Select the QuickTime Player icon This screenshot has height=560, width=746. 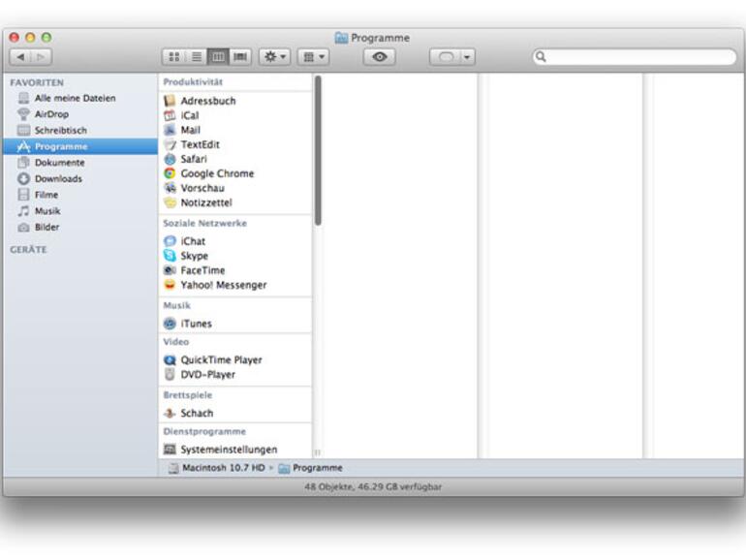coord(170,360)
